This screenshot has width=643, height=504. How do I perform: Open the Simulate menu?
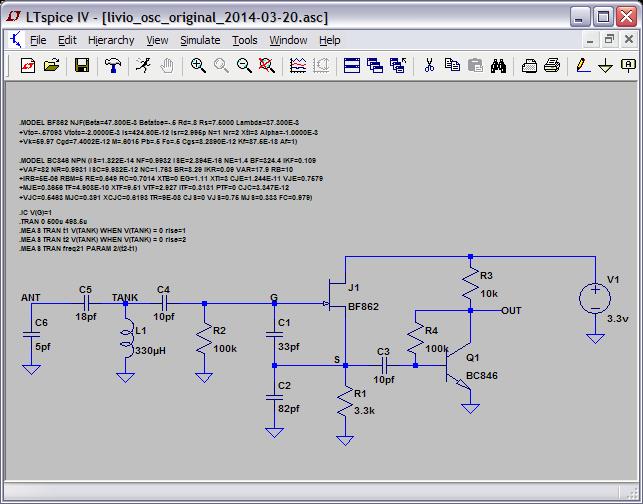(200, 40)
